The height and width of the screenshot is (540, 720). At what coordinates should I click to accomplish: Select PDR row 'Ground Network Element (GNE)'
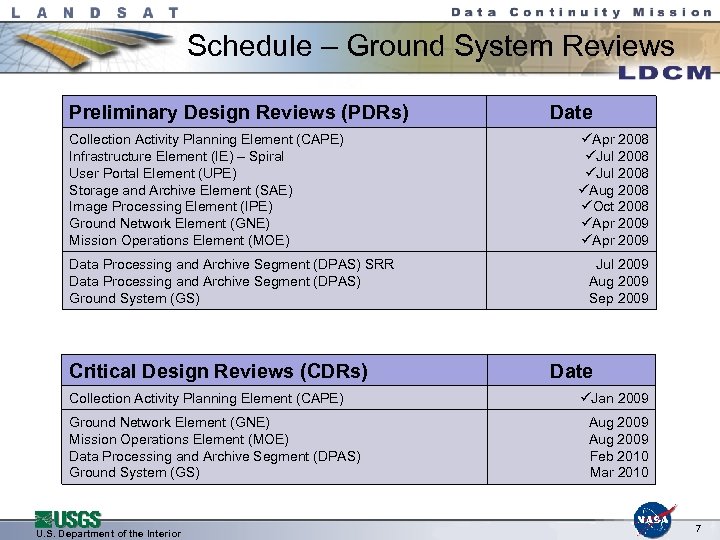tap(169, 223)
